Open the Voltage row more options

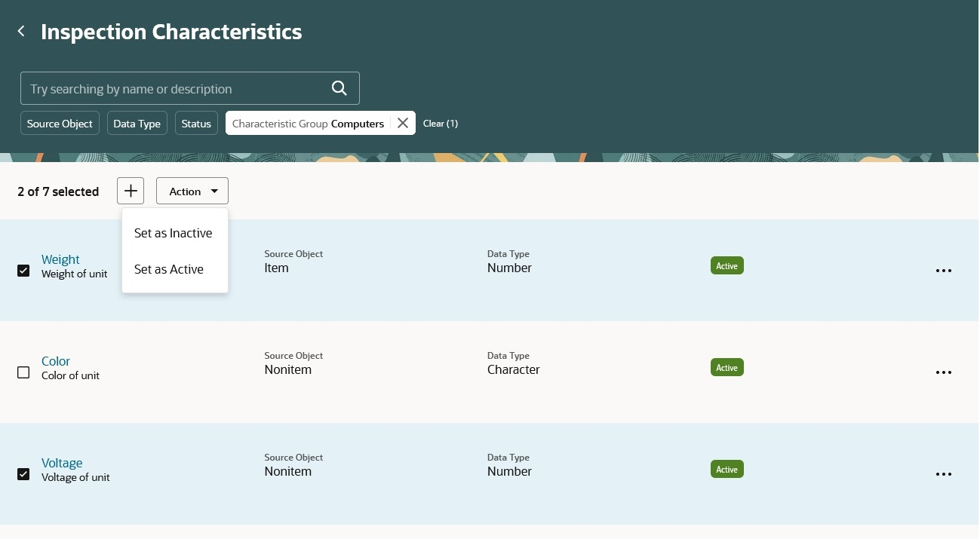[x=943, y=474]
